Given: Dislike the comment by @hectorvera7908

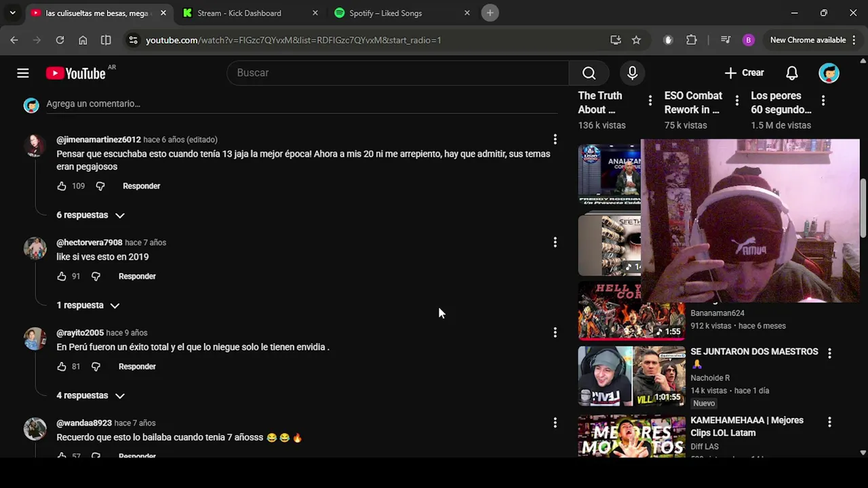Looking at the screenshot, I should 96,276.
